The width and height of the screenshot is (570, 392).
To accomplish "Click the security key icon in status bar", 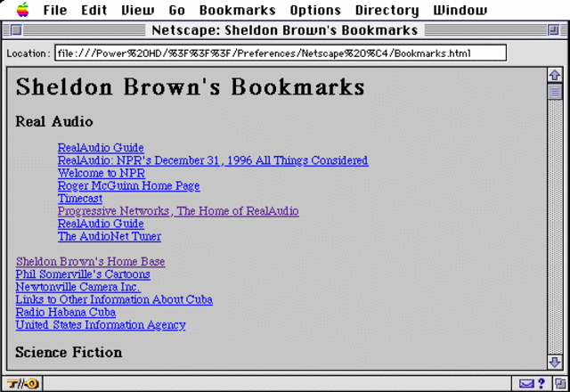I will point(22,384).
